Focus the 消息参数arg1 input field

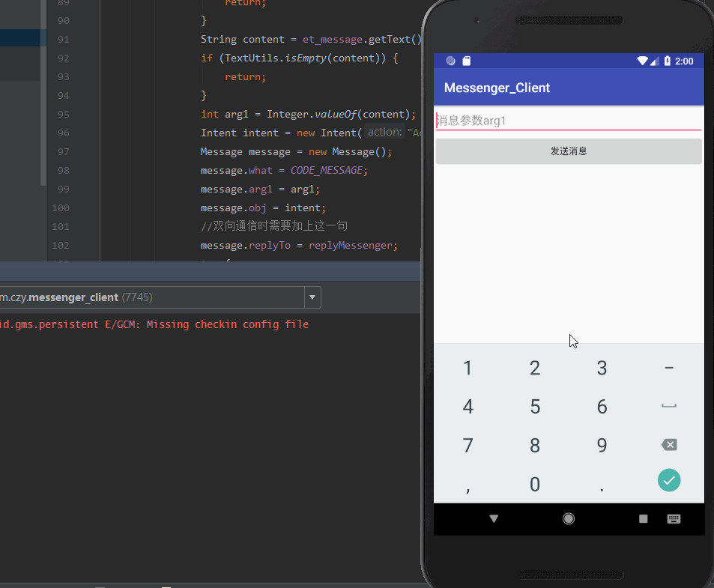[568, 121]
